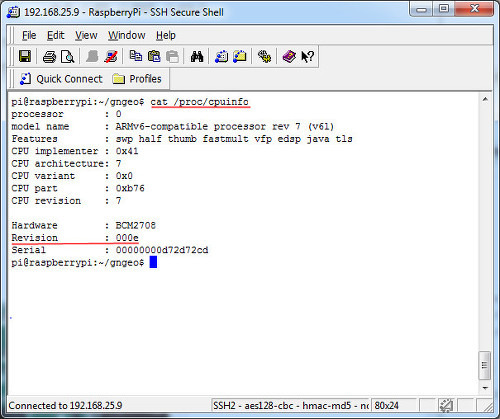Click the scrollbar up arrow

[485, 99]
